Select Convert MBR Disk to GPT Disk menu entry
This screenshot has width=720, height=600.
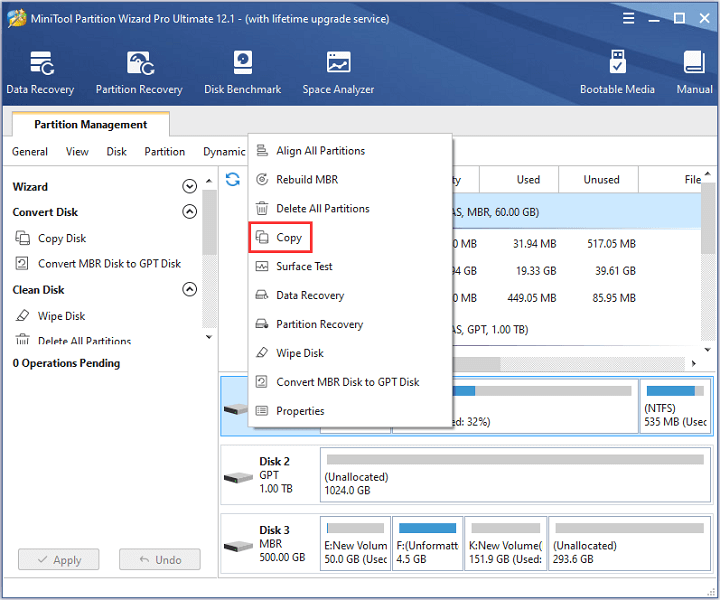350,382
